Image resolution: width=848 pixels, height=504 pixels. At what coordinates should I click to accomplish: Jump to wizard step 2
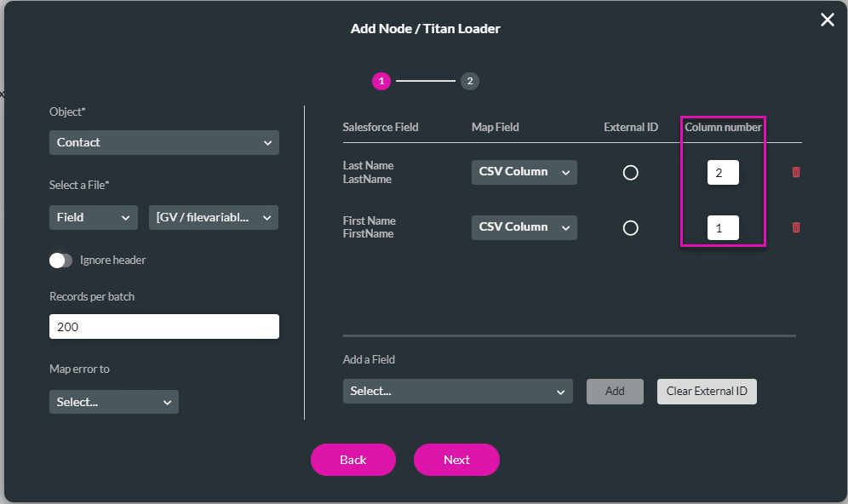(x=470, y=81)
